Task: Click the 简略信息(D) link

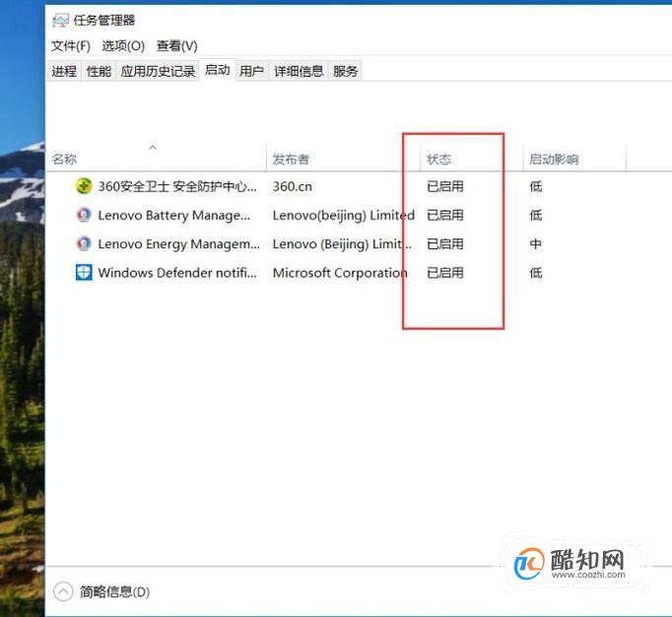Action: 115,592
